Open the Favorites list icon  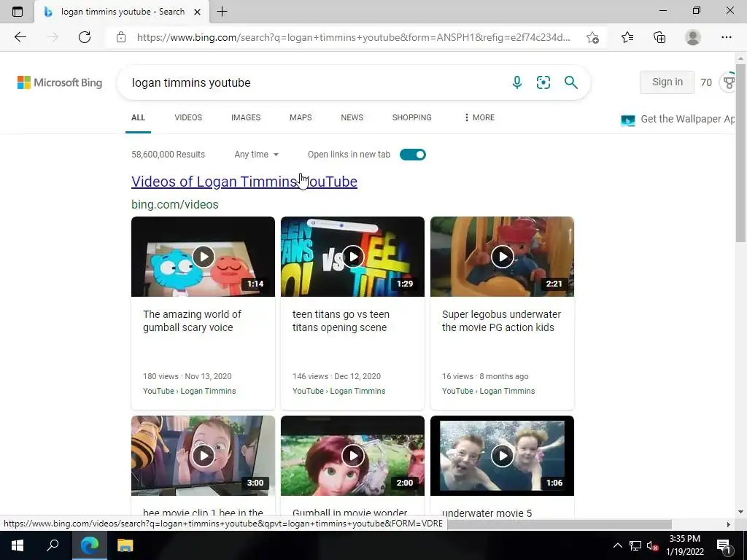coord(627,37)
